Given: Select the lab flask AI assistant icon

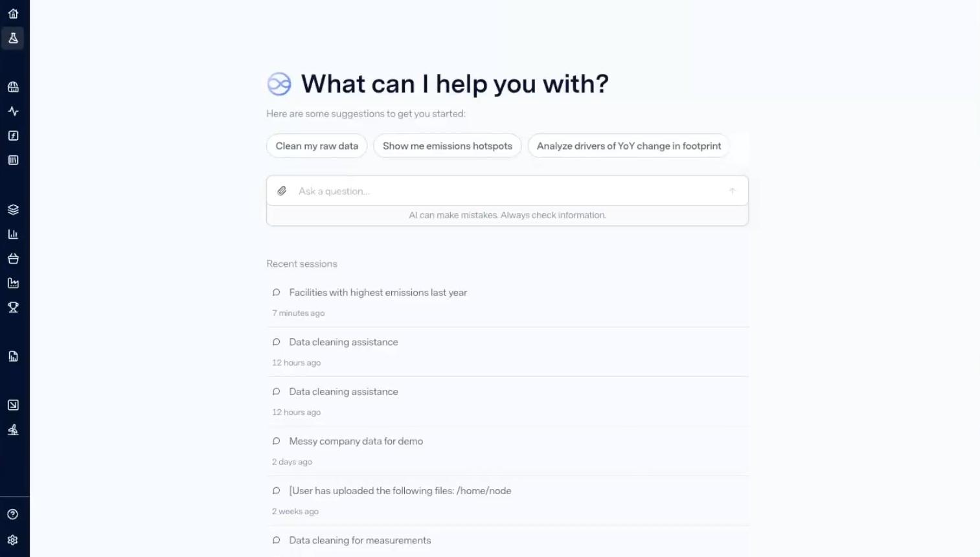Looking at the screenshot, I should pyautogui.click(x=13, y=38).
